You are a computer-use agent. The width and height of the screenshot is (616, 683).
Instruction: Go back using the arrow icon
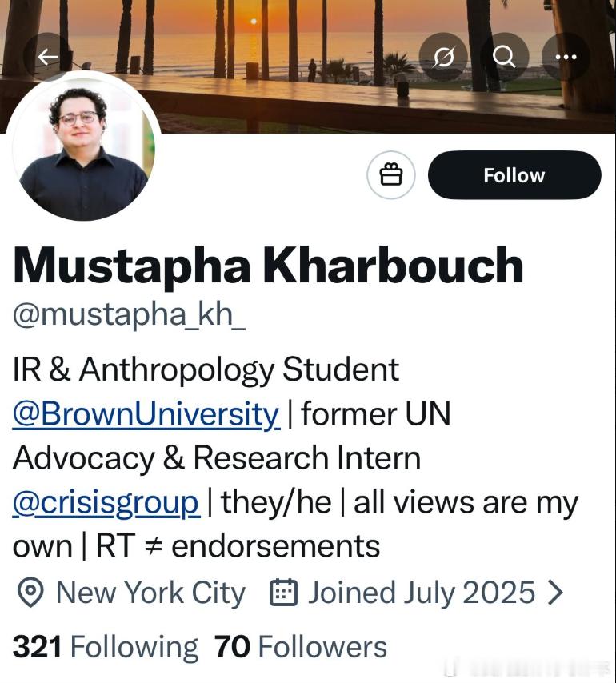pyautogui.click(x=49, y=57)
